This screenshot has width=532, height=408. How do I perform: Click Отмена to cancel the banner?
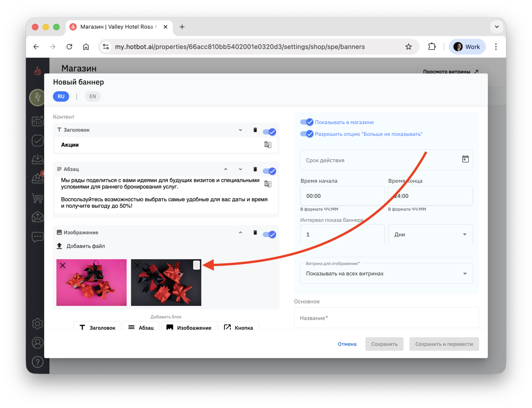[347, 344]
